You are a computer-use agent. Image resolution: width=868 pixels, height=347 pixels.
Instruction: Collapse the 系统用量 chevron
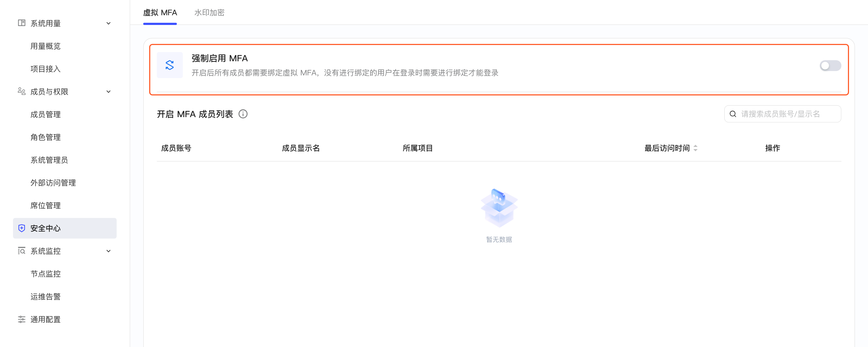click(108, 23)
